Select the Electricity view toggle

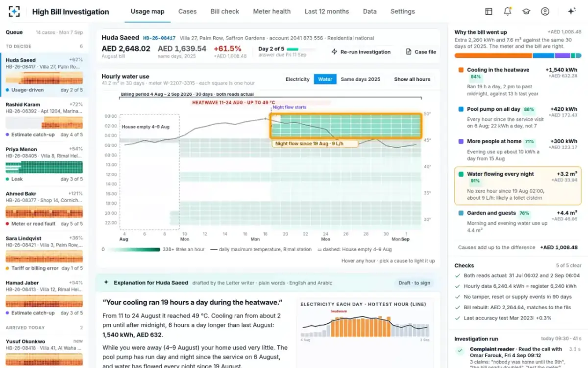[x=297, y=79]
